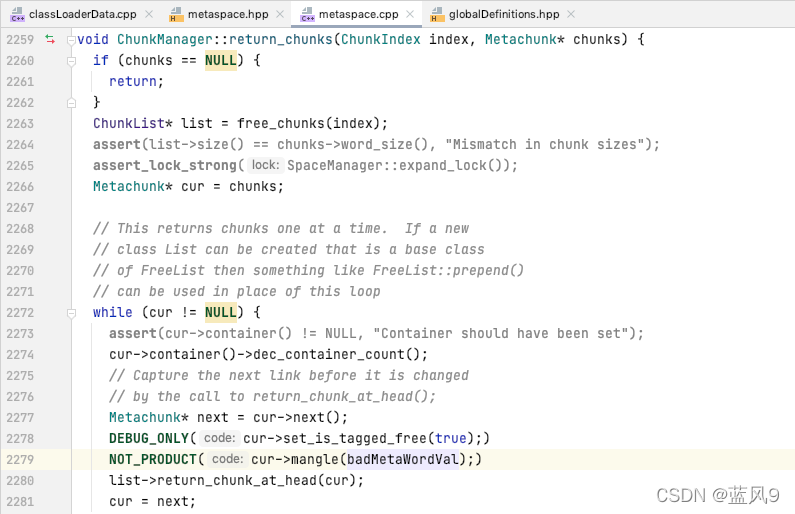The width and height of the screenshot is (795, 514).
Task: Click the return statement on line 2261
Action: (x=136, y=82)
